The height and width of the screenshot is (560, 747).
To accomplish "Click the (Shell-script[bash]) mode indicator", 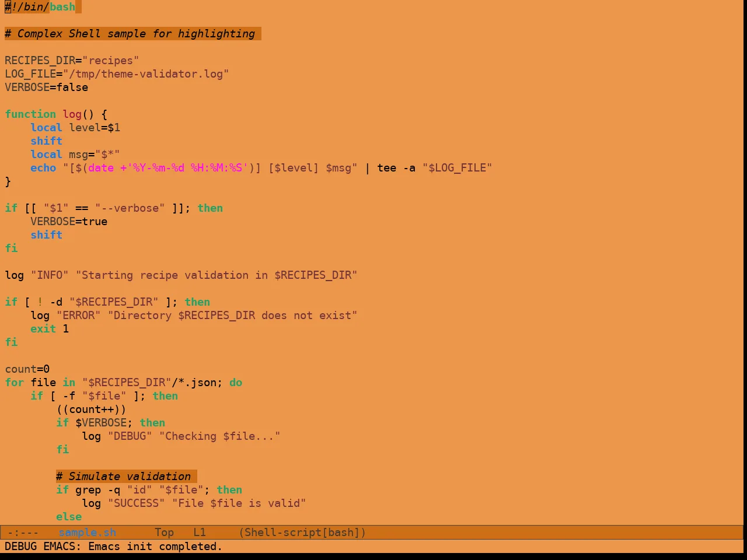I will 302,532.
